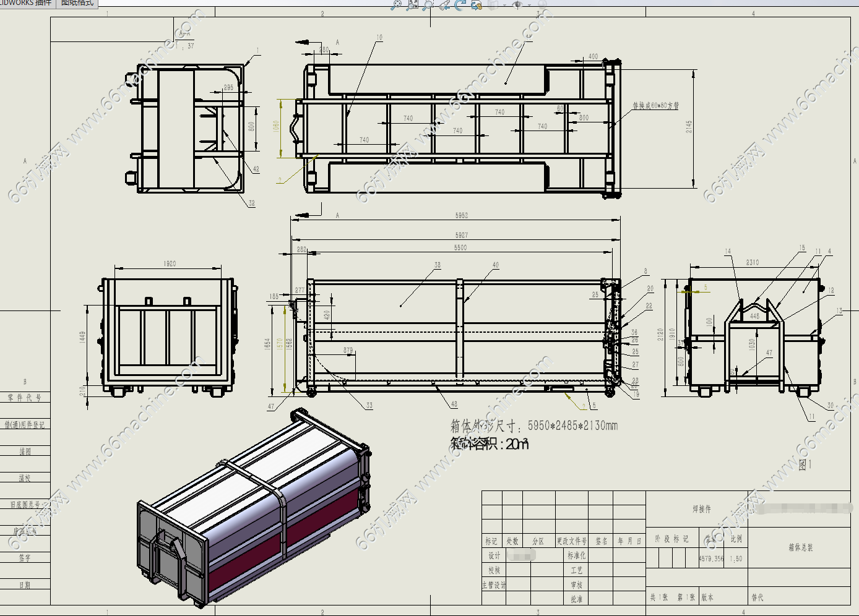This screenshot has width=859, height=616.
Task: Select the 图1 label
Action: 805,464
